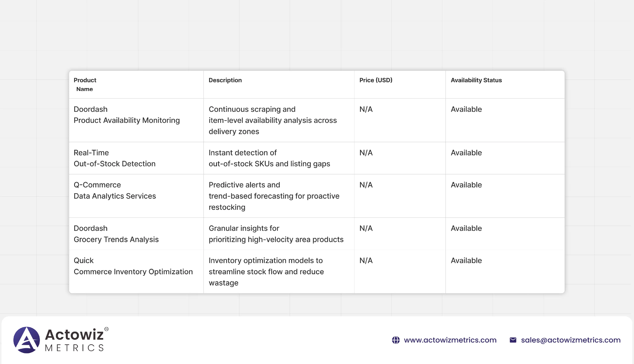The height and width of the screenshot is (364, 634).
Task: Select Doordash Product Availability Monitoring cell
Action: click(126, 115)
